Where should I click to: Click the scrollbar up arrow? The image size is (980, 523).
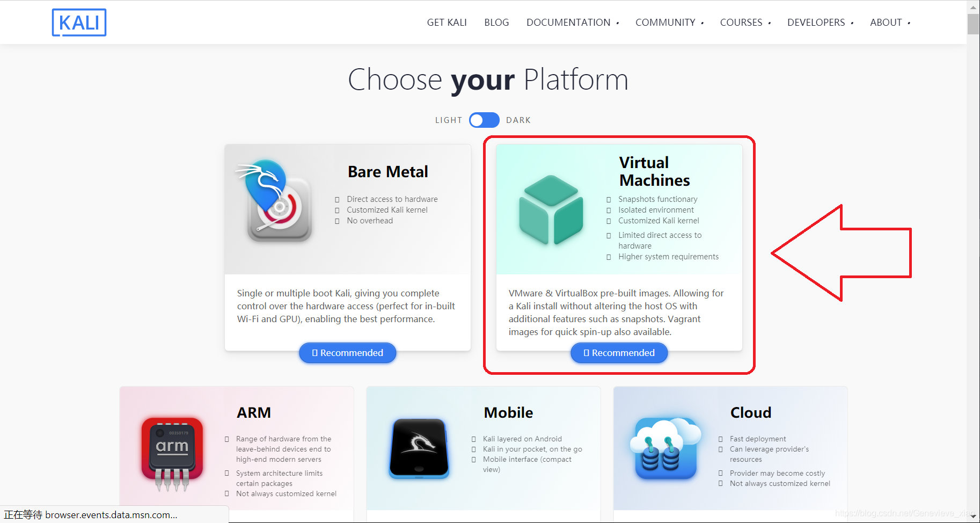(973, 7)
